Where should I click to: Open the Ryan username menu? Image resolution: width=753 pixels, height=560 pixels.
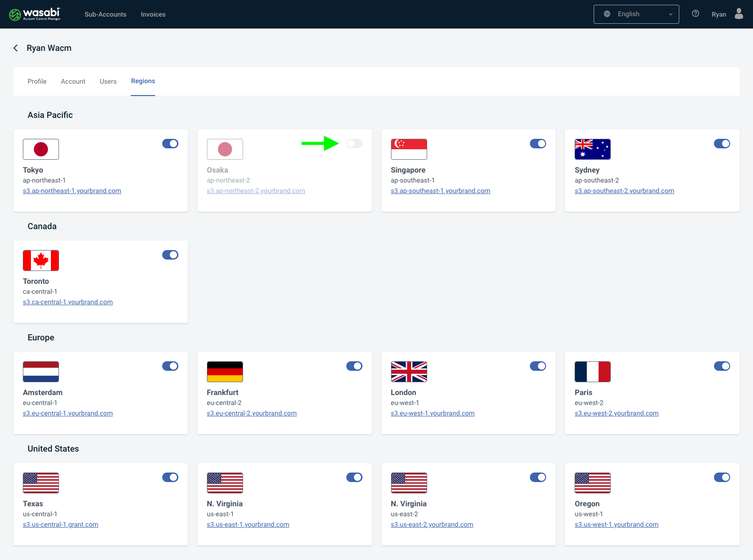pyautogui.click(x=719, y=14)
